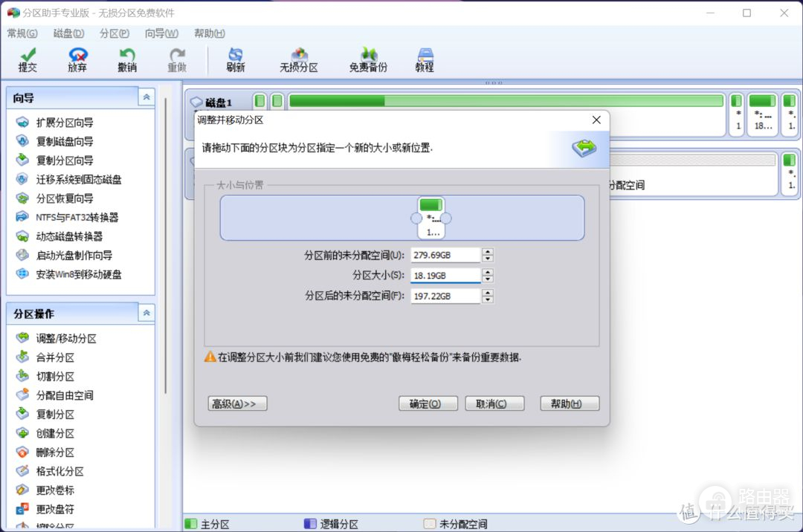Click the 提交 (Apply) toolbar icon
This screenshot has width=803, height=532.
(28, 59)
